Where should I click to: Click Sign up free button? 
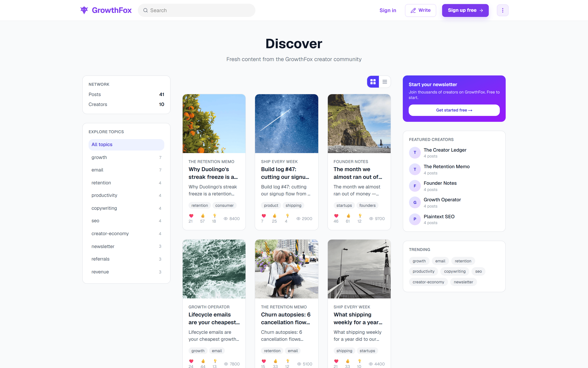tap(465, 10)
